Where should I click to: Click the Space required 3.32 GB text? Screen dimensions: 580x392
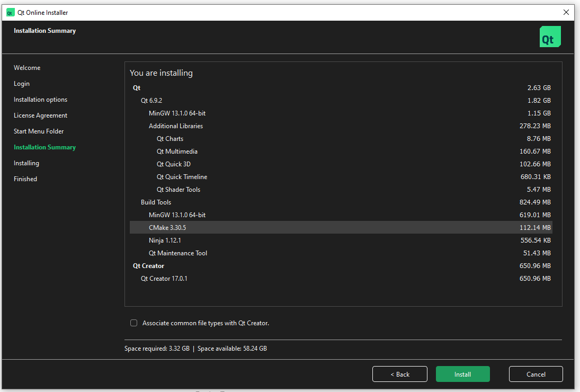157,349
